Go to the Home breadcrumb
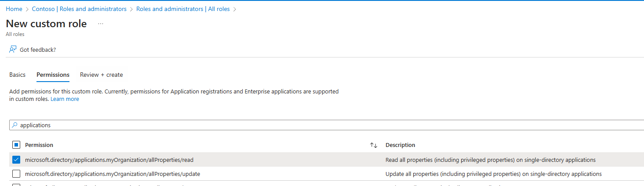This screenshot has height=186, width=644. click(x=14, y=9)
